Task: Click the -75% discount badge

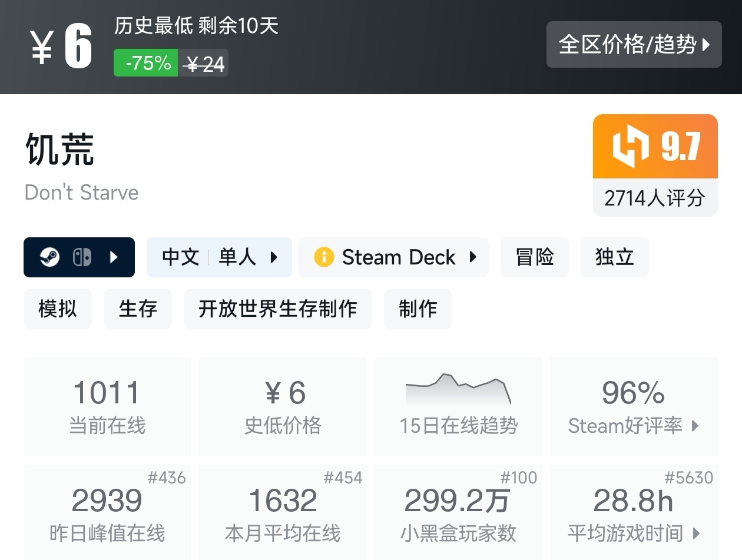Action: [146, 63]
